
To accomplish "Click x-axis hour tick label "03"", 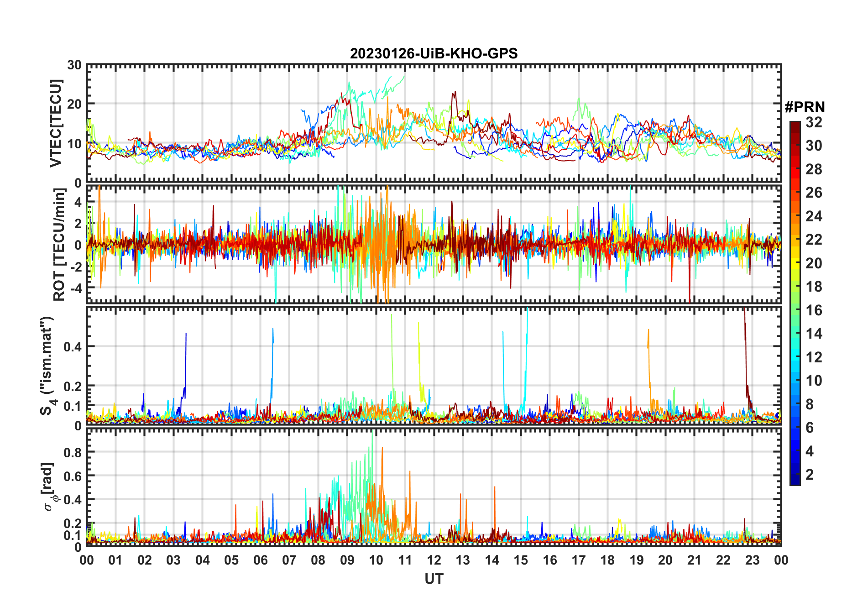I will (x=173, y=560).
